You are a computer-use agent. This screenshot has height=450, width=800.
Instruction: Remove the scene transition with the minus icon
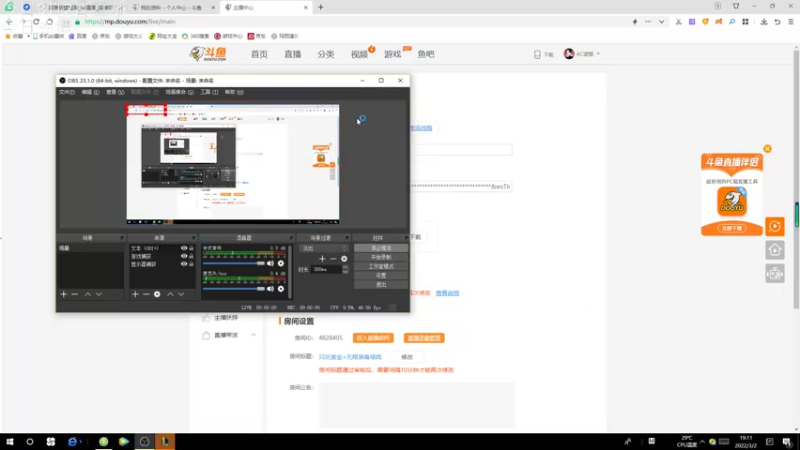pos(333,259)
